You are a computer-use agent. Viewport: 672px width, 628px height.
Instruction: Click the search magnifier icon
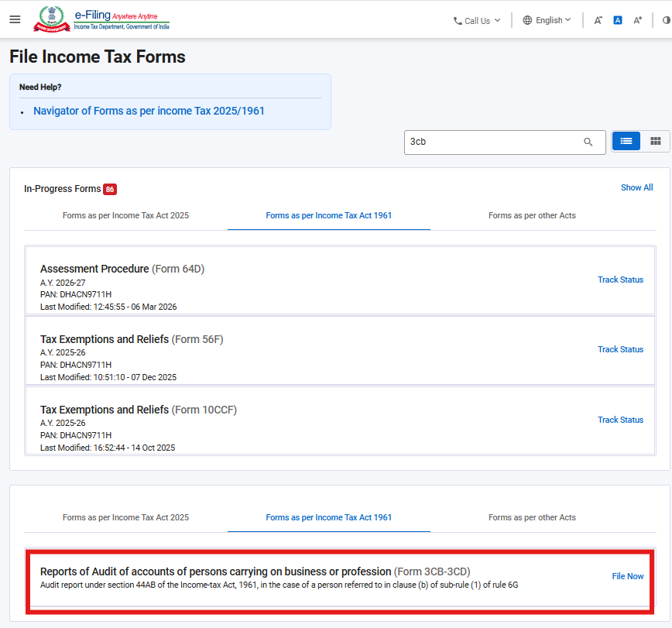(x=588, y=142)
